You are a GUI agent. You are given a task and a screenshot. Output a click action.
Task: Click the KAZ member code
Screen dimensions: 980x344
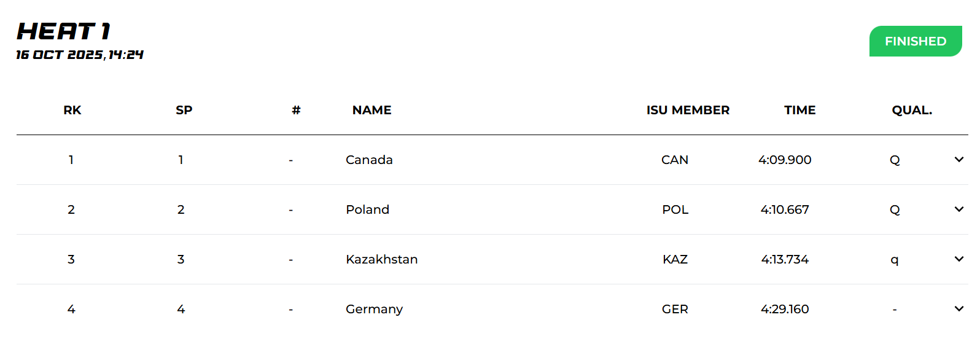pos(675,260)
